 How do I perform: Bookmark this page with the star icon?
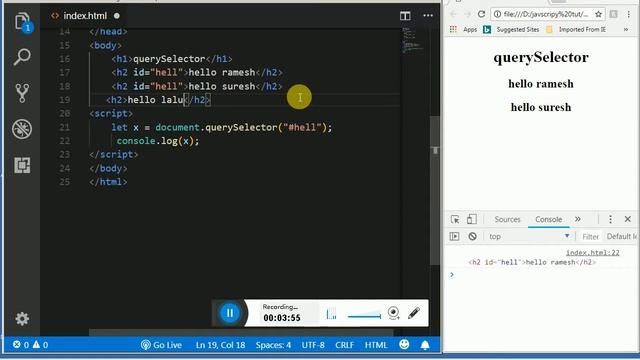598,14
